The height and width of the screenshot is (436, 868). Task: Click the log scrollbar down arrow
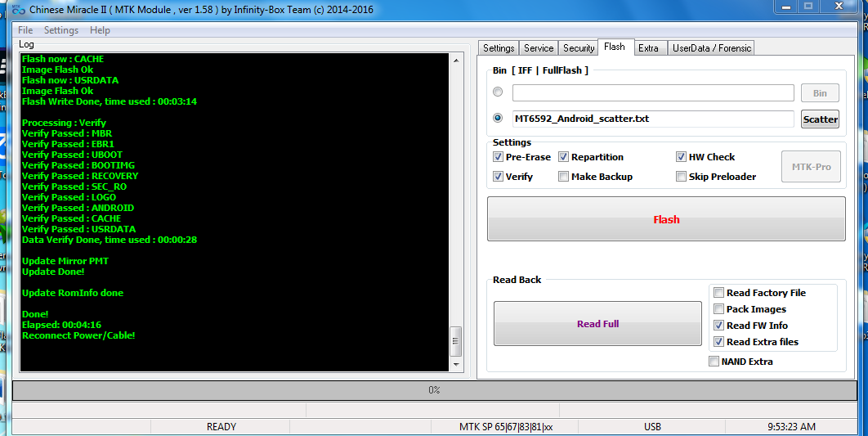(456, 365)
